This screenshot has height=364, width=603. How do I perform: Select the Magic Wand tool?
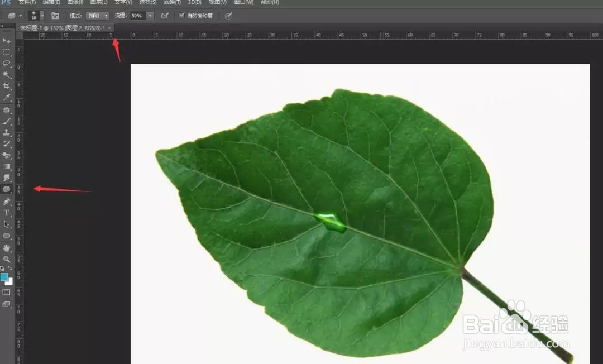tap(7, 75)
